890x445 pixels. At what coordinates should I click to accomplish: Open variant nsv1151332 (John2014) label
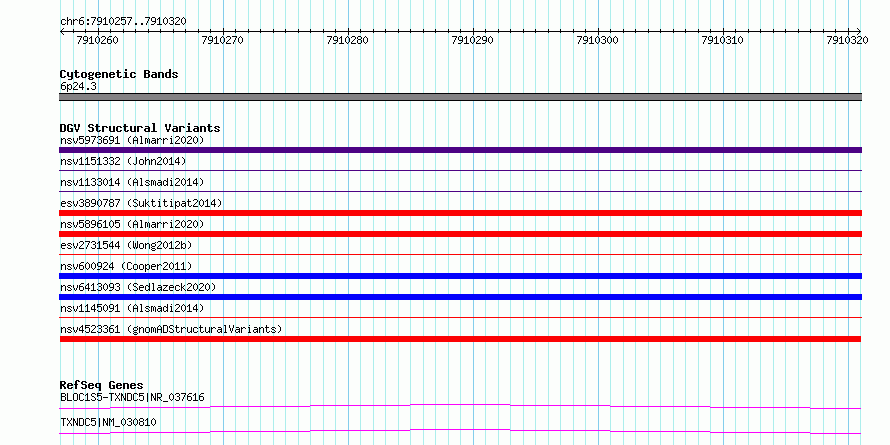[123, 161]
